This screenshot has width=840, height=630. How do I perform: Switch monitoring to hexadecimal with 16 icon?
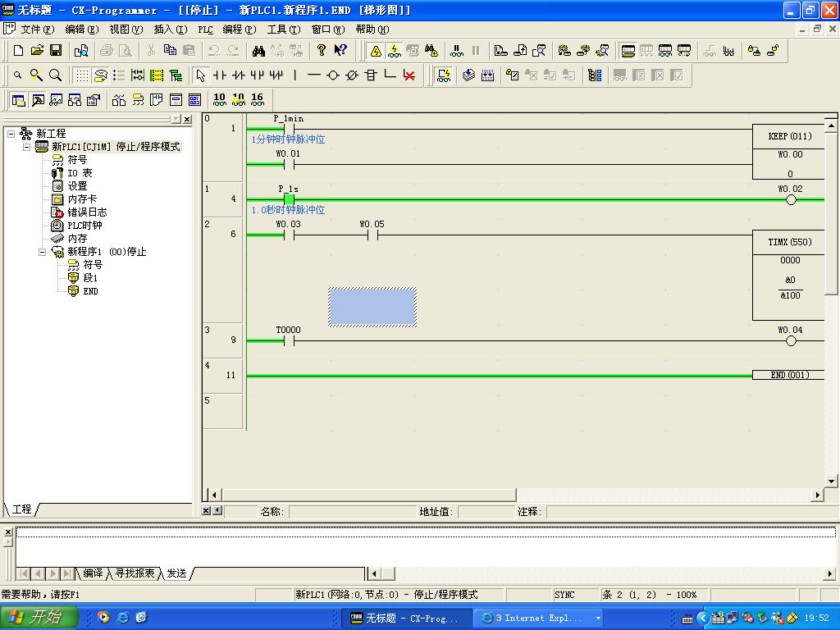258,99
